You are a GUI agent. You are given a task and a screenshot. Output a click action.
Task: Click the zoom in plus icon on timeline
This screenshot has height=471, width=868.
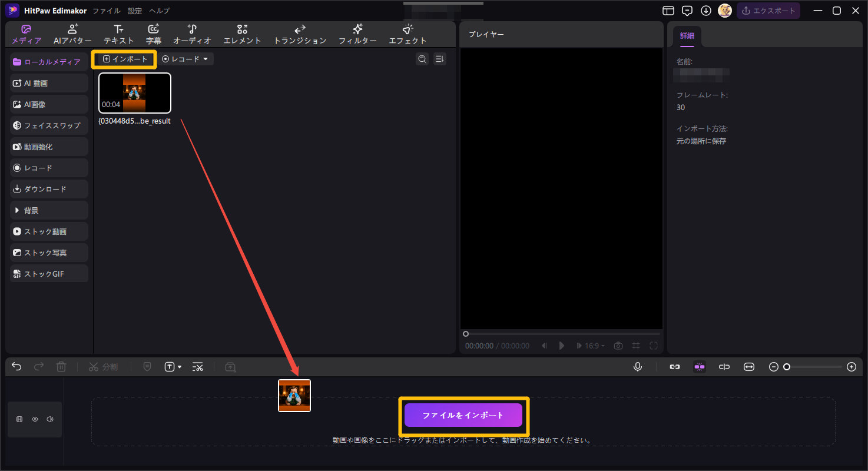point(851,367)
